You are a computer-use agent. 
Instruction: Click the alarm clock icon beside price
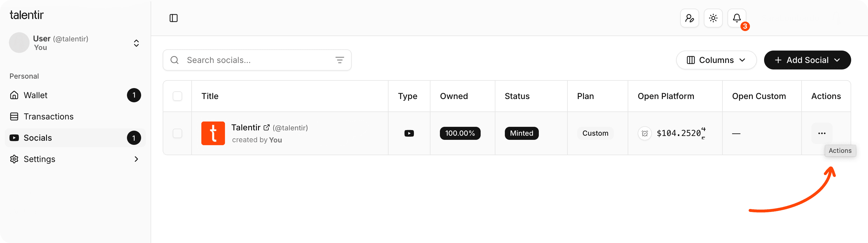click(645, 133)
